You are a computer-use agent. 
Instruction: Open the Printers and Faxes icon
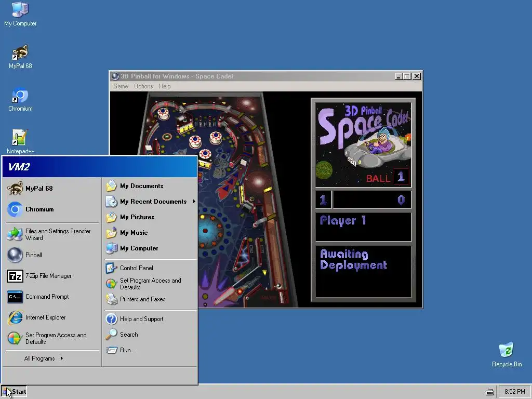(x=111, y=299)
